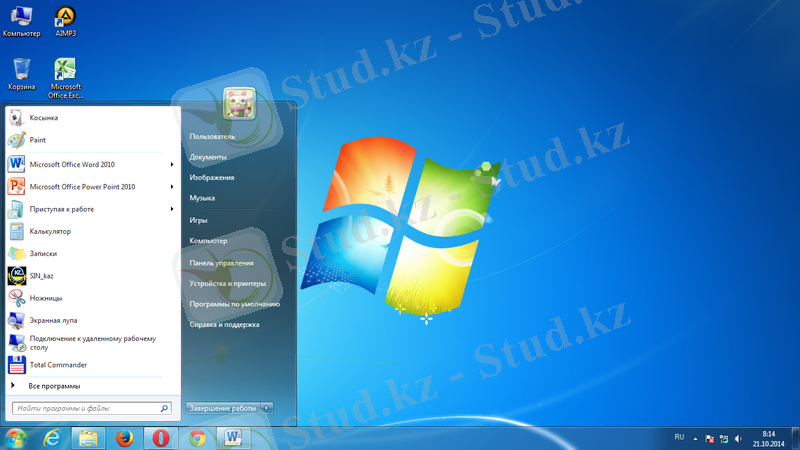Switch the RU input language indicator
The width and height of the screenshot is (800, 450).
680,437
